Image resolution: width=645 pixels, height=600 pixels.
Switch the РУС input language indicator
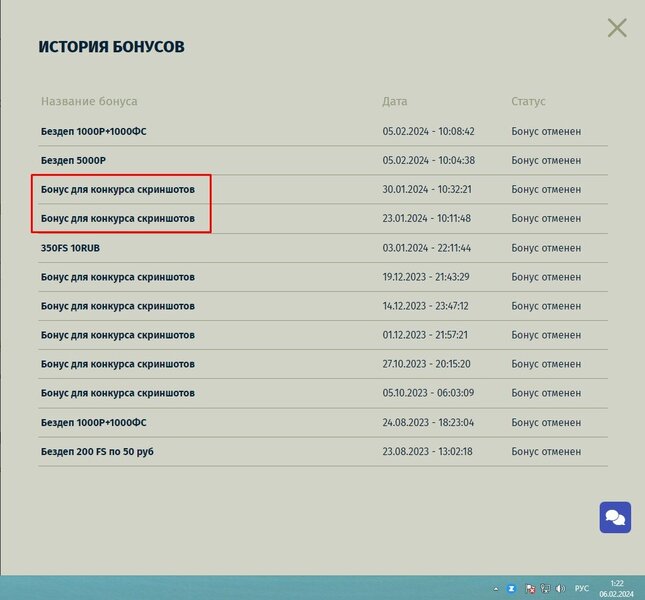(x=581, y=588)
